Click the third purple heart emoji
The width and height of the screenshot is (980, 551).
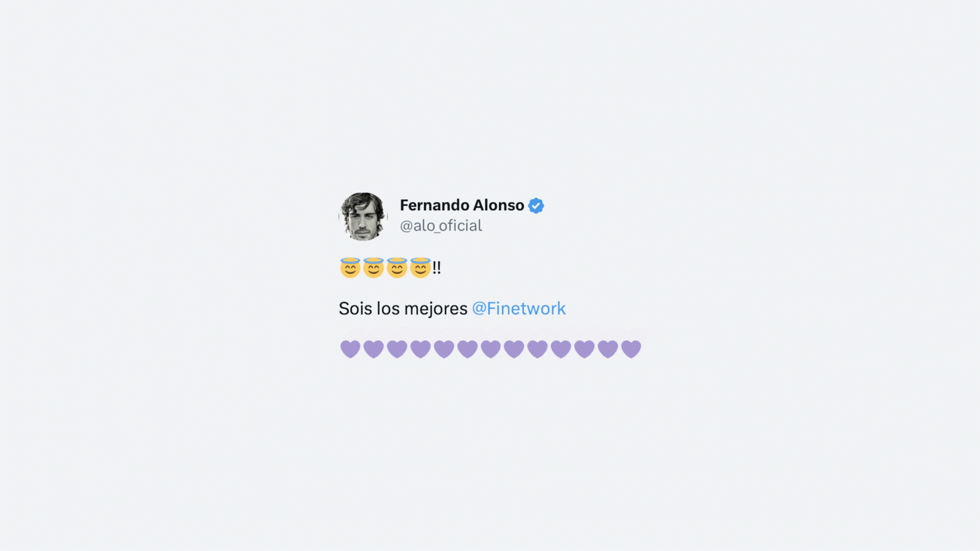coord(397,349)
